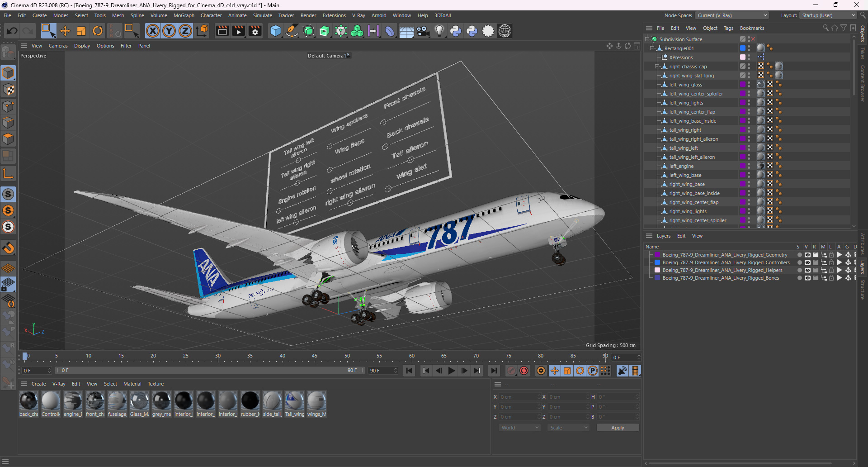
Task: Click Apply in coordinates panel
Action: point(618,428)
